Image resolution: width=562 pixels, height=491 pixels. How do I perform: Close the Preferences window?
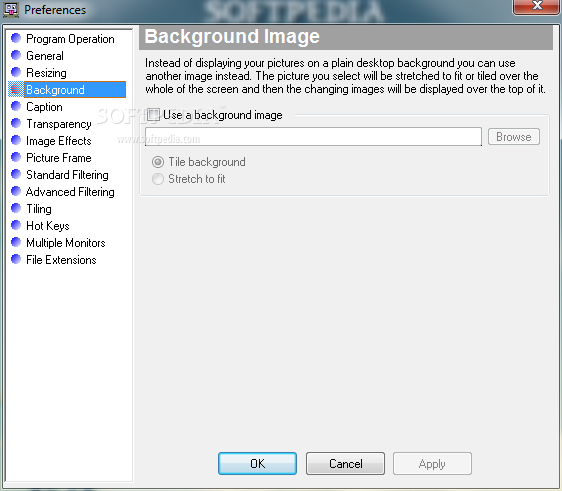click(x=536, y=6)
